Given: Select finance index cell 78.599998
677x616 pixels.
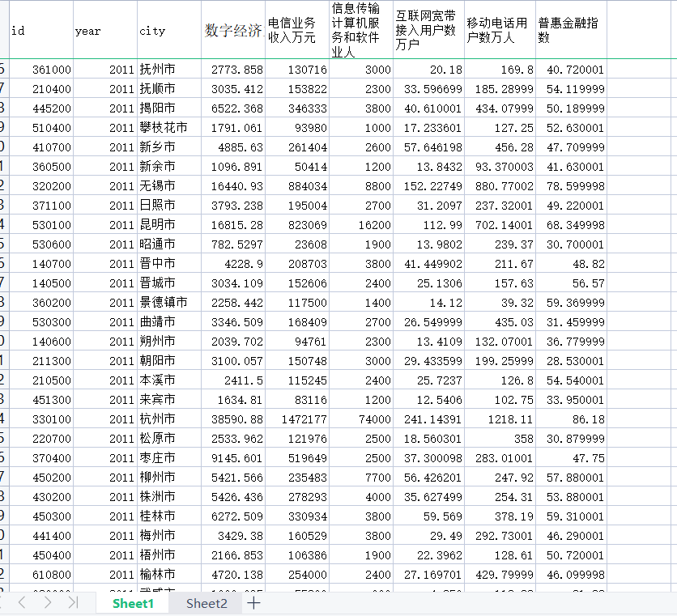Looking at the screenshot, I should tap(571, 185).
